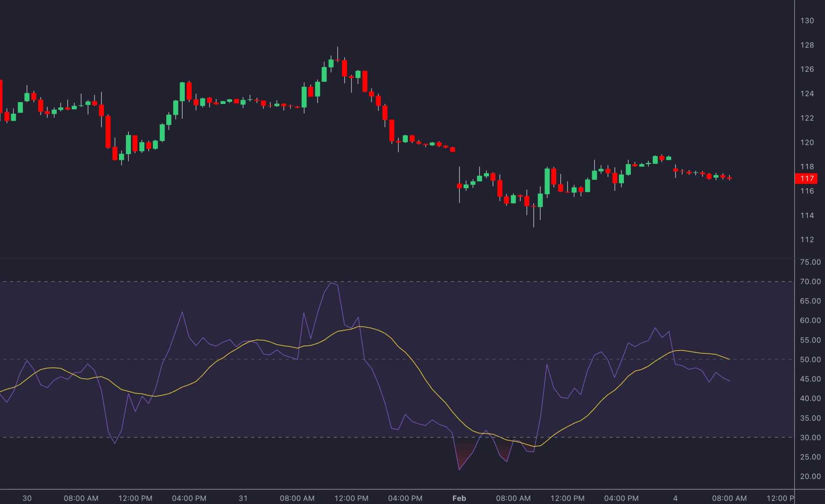Click the date label 31 on time axis

[x=243, y=498]
